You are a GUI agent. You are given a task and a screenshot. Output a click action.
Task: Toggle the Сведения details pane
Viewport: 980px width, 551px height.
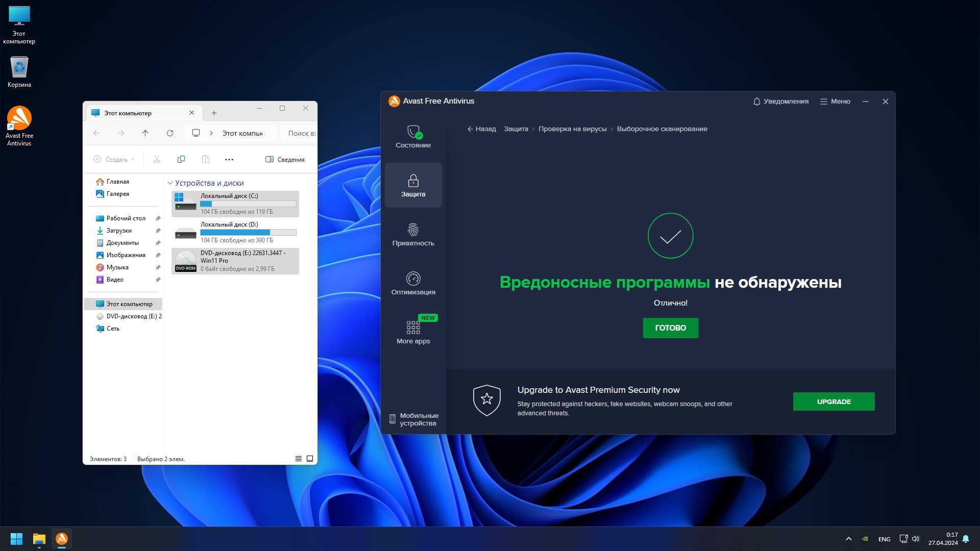[x=285, y=160]
